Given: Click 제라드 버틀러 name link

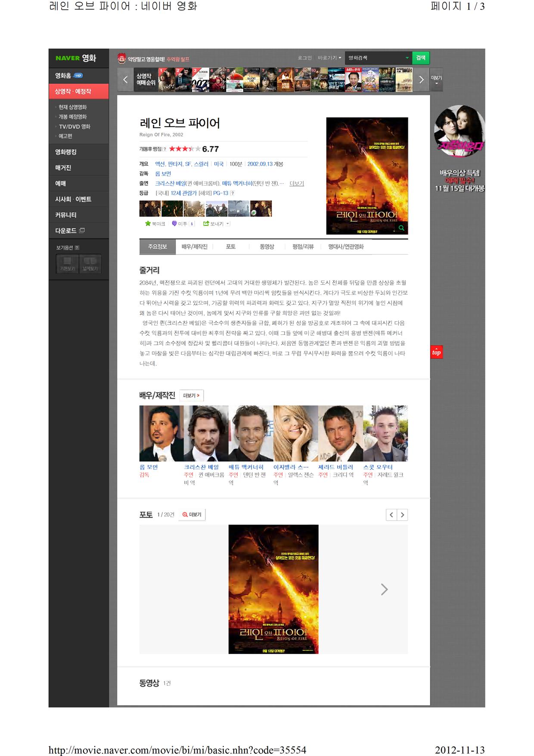Looking at the screenshot, I should coord(336,467).
